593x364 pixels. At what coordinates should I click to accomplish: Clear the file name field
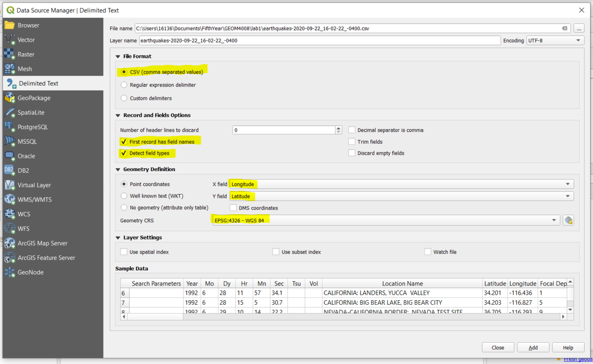564,29
